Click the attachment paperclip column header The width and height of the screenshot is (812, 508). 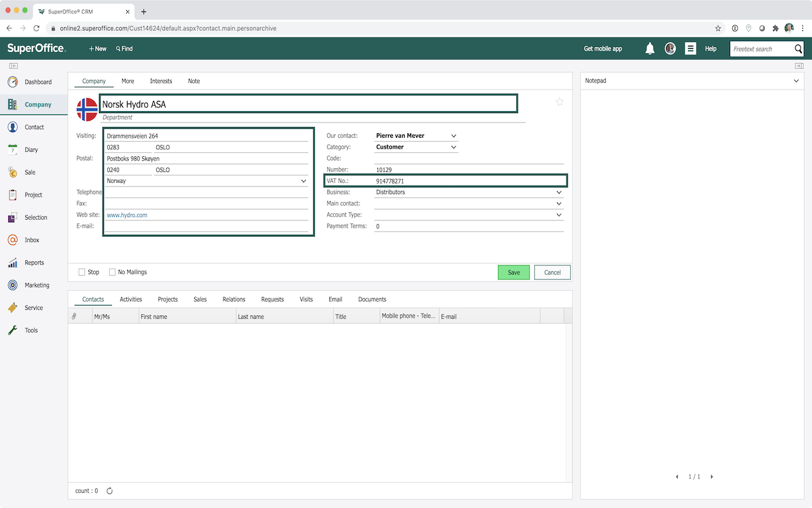click(74, 316)
